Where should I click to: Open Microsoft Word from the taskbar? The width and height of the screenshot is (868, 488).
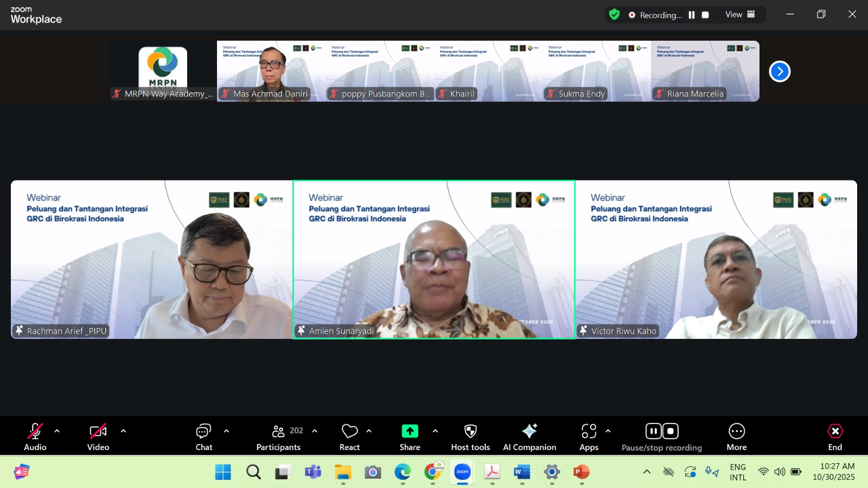521,472
